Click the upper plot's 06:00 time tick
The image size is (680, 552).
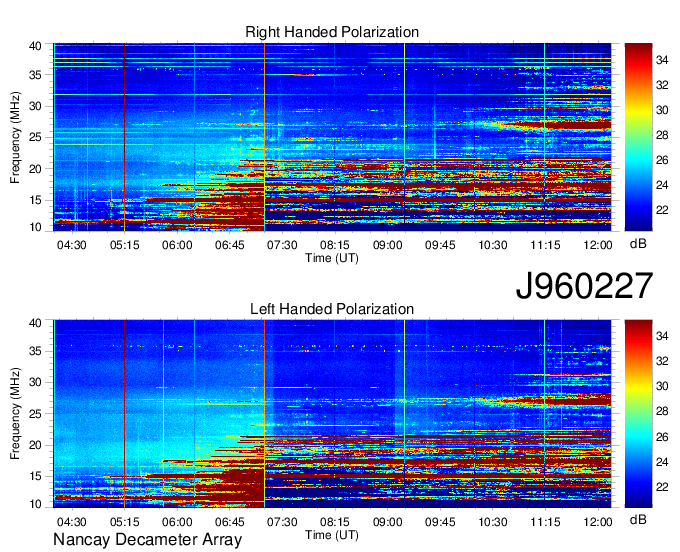tap(177, 245)
